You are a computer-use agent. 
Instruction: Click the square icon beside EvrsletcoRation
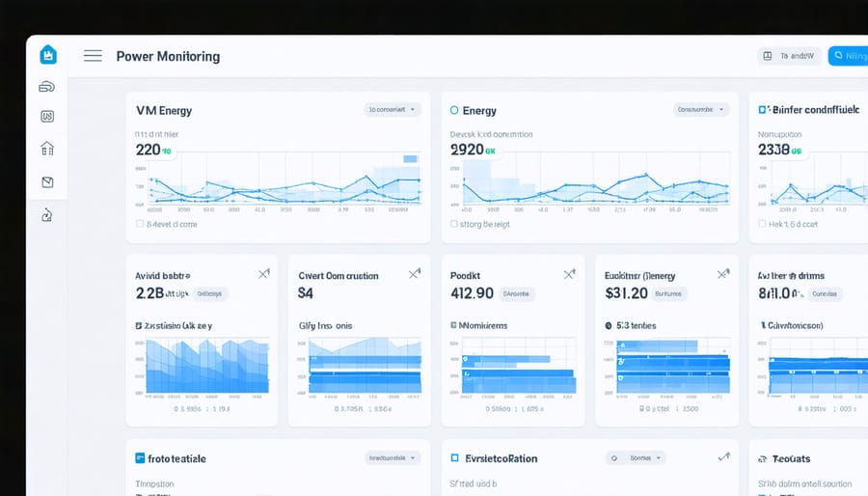454,457
